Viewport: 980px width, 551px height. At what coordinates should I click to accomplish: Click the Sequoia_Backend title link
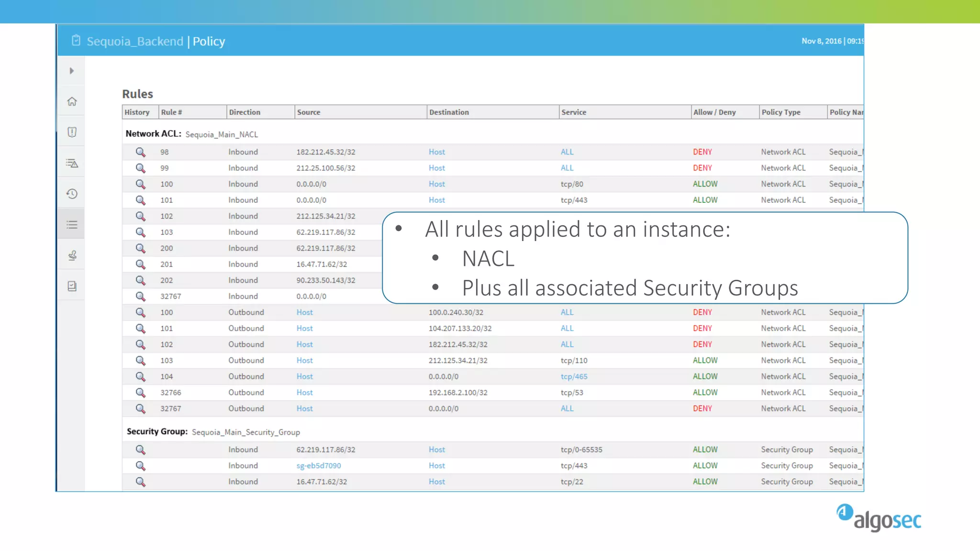(135, 42)
